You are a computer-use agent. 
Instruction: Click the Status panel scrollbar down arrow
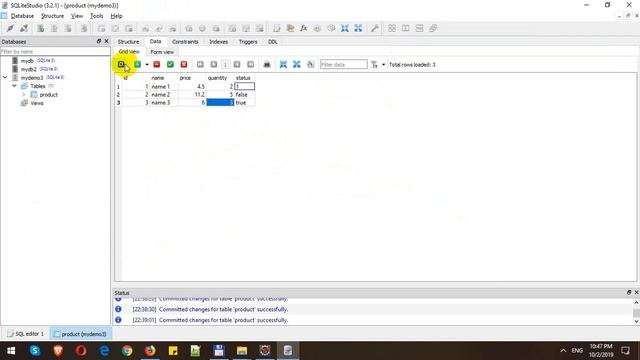point(636,322)
